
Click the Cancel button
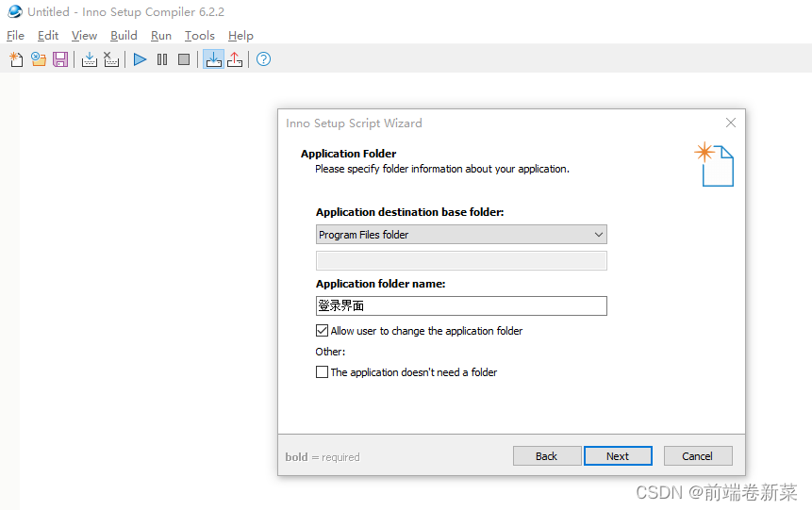click(698, 456)
